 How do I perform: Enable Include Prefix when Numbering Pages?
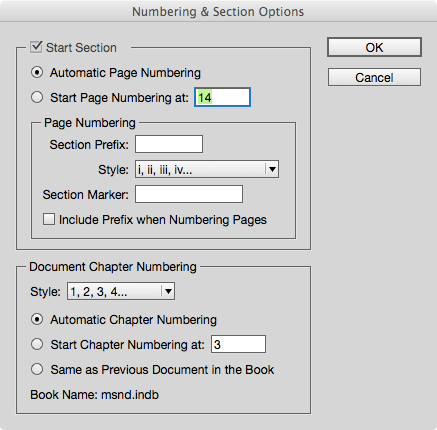click(x=49, y=219)
